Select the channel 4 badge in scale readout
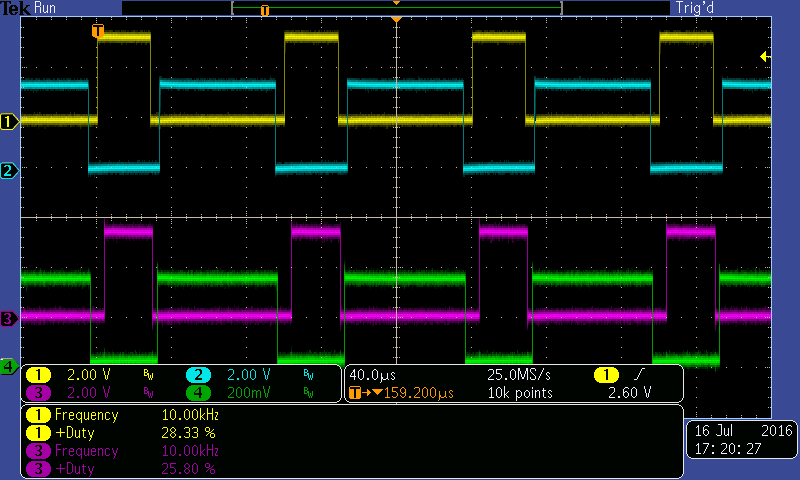 [x=198, y=393]
